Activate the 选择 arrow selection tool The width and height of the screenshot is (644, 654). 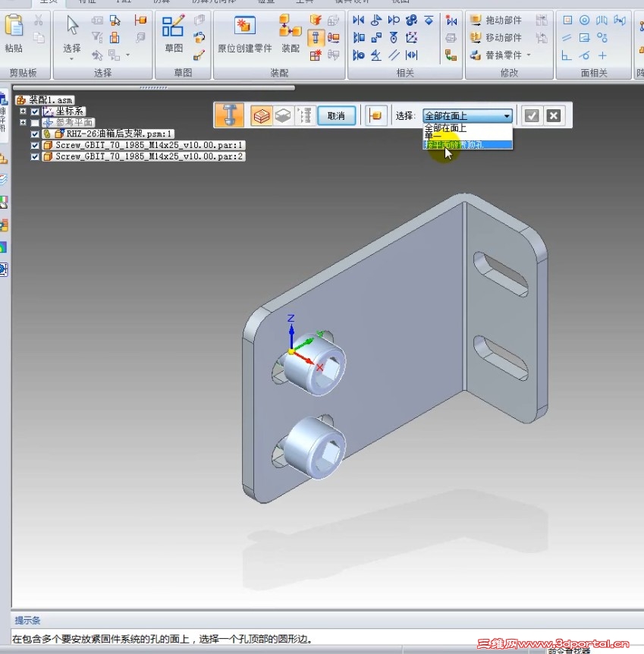72,26
